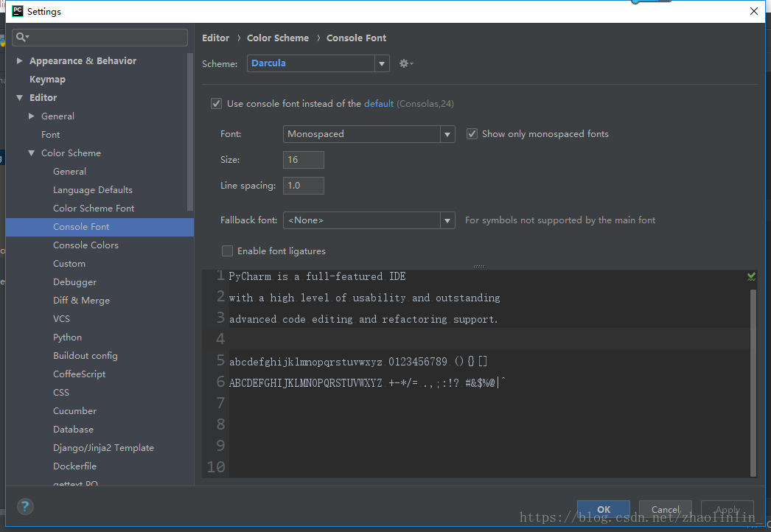Close the Settings dialog
Screen dimensions: 771x532
point(754,11)
